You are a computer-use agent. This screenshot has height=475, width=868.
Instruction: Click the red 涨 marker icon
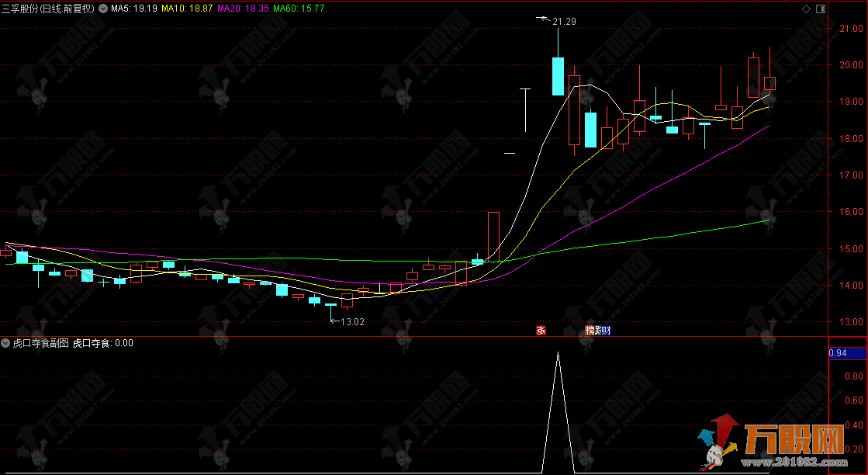[x=540, y=331]
